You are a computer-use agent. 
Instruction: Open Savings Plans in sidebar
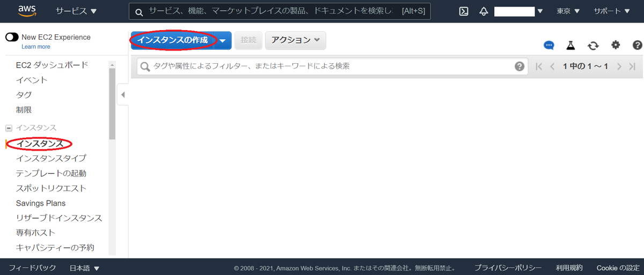tap(41, 203)
